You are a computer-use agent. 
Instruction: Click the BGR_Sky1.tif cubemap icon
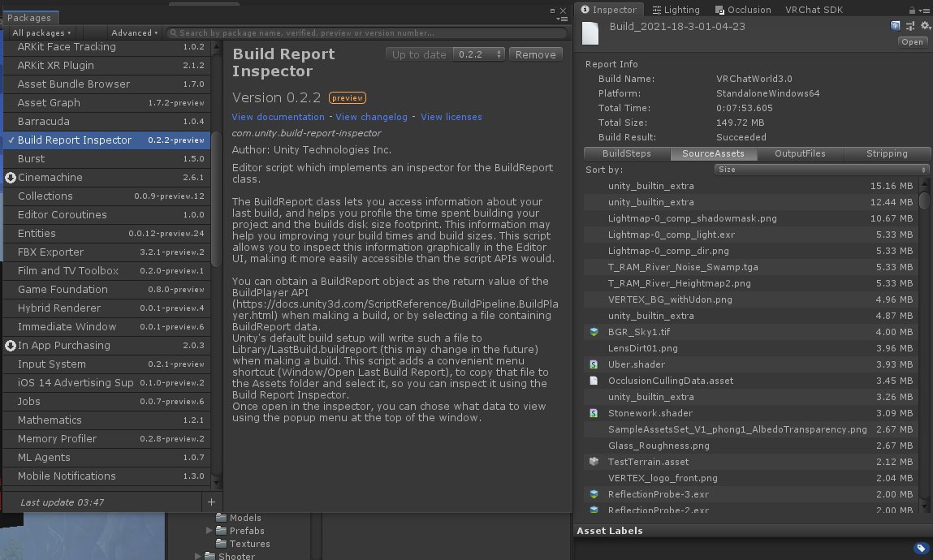(x=594, y=332)
